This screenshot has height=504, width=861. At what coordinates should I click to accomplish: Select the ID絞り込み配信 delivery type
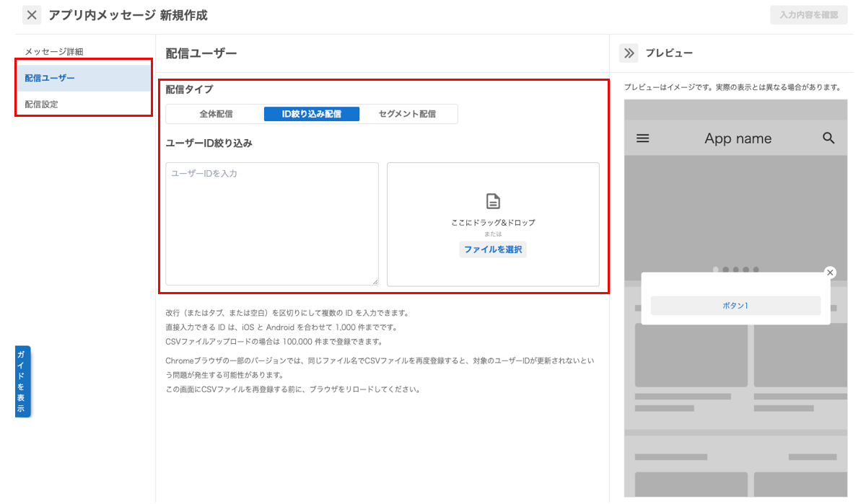tap(311, 114)
